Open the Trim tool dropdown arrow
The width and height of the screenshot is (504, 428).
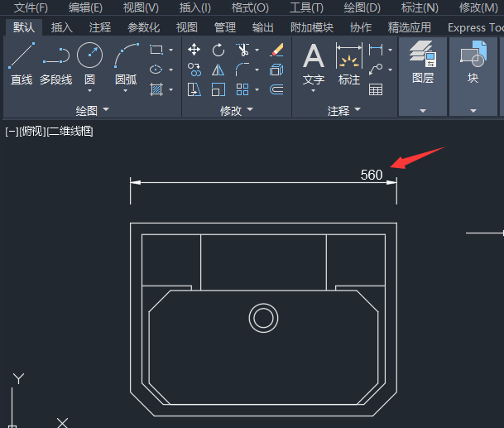pos(257,50)
